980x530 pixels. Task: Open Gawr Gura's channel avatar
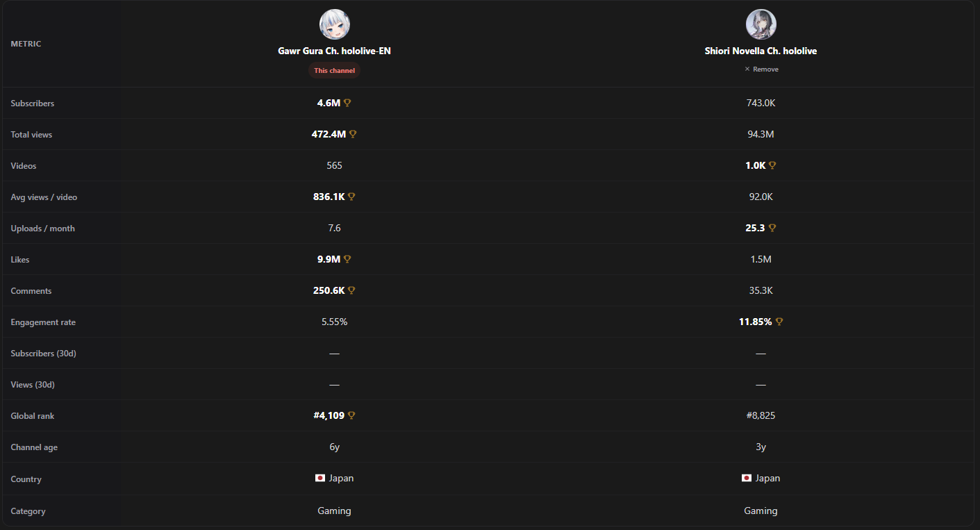[x=335, y=24]
